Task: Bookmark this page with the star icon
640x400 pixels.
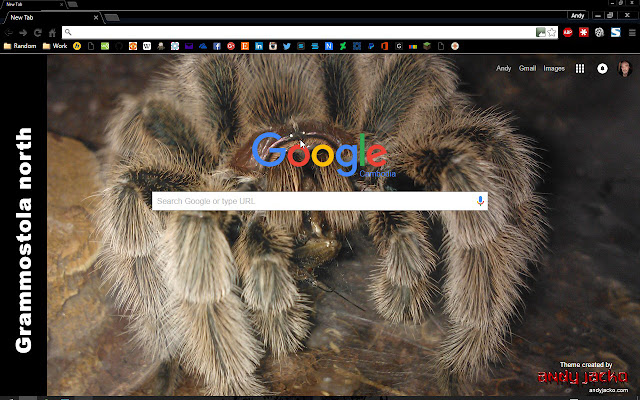Action: [x=552, y=32]
